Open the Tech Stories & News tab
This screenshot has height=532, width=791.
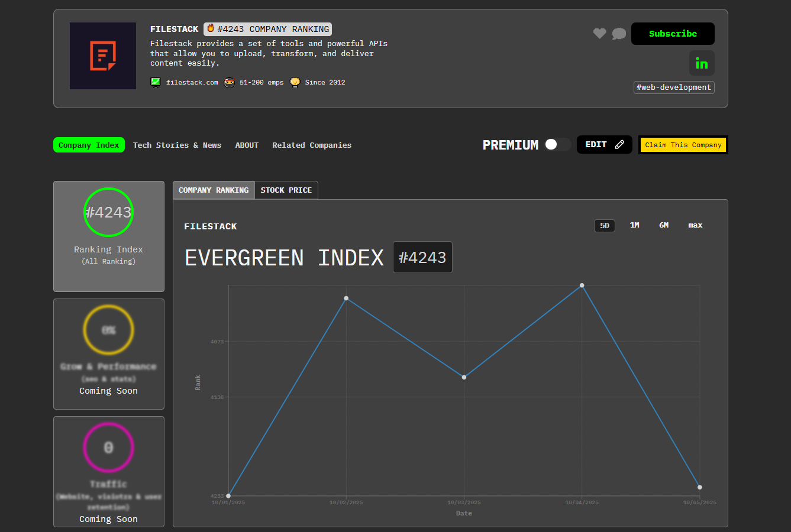177,145
